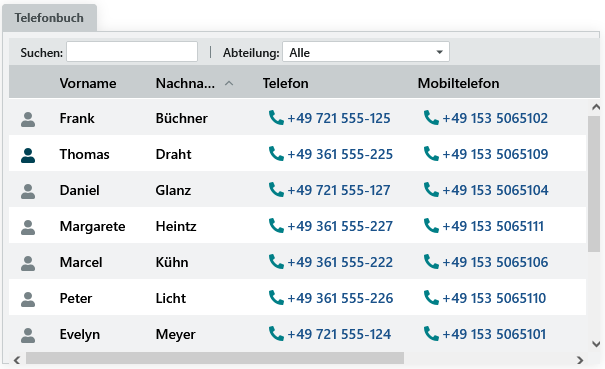
Task: Click Frank Büchner's contact person icon
Action: tap(28, 119)
